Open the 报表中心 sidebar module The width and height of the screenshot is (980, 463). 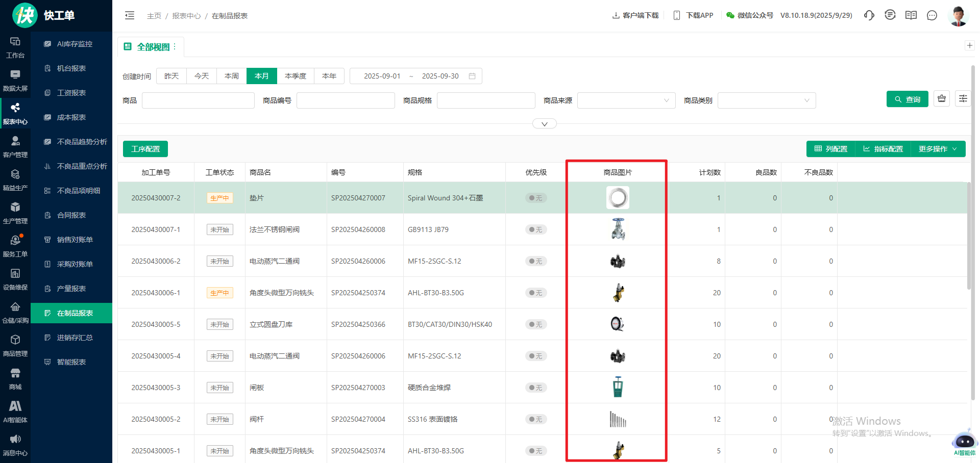pos(15,113)
